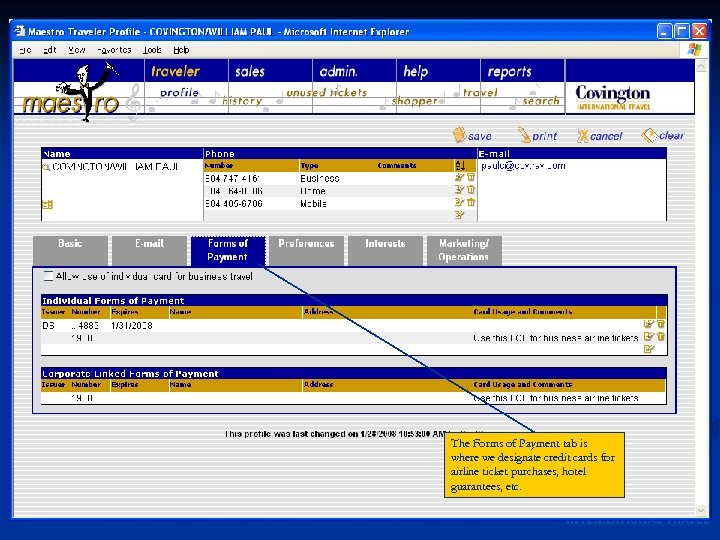This screenshot has height=540, width=720.
Task: Click the Corporate Linked Forms of Payment header
Action: pyautogui.click(x=354, y=373)
